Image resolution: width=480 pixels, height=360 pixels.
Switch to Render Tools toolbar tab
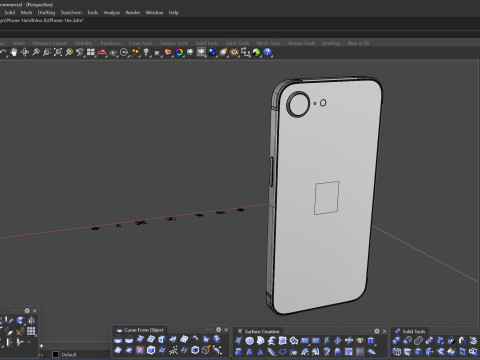(301, 43)
